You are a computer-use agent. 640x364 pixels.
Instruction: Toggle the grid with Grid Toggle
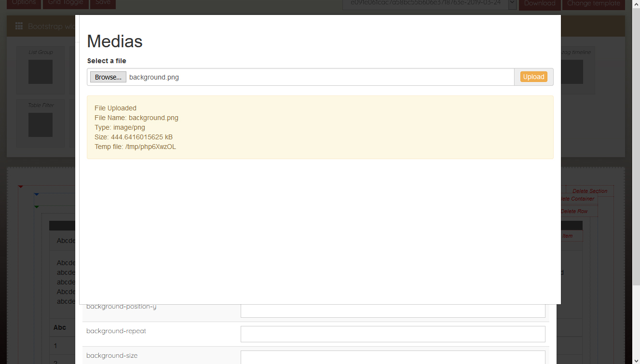[66, 3]
